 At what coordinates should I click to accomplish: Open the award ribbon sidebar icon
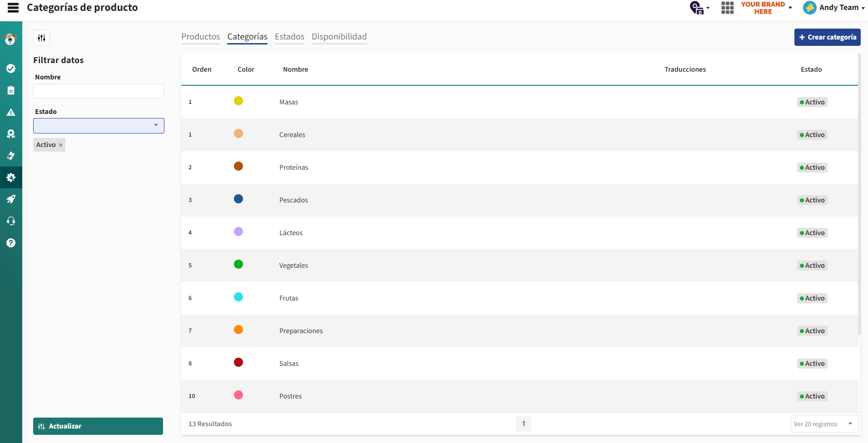[x=11, y=134]
